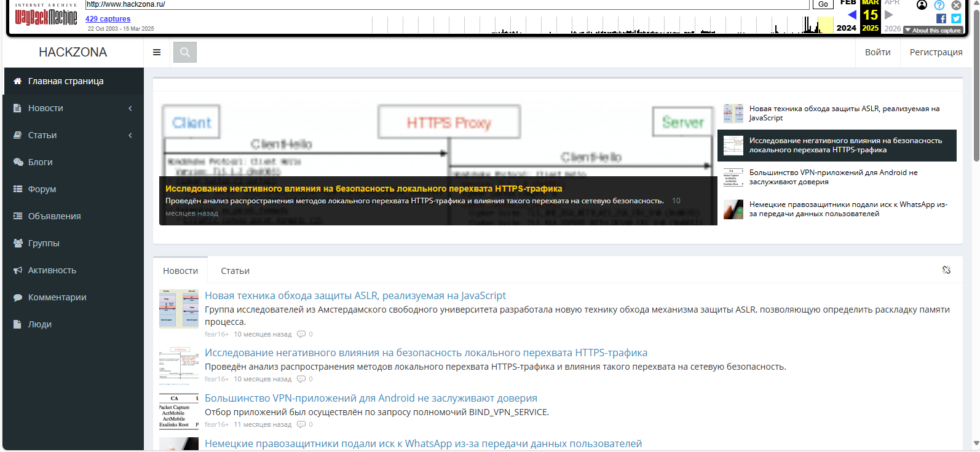Image resolution: width=980 pixels, height=452 pixels.
Task: Switch to the Новости tab
Action: (x=180, y=270)
